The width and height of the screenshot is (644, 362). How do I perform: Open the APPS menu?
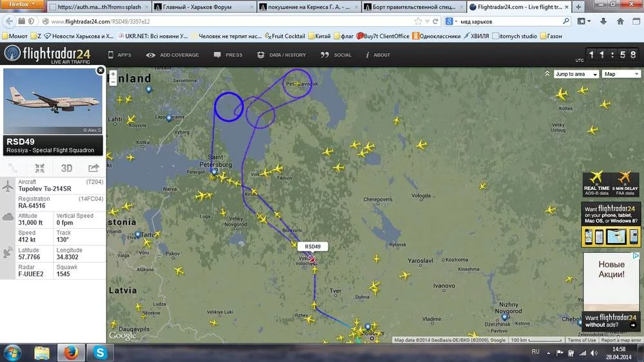click(x=120, y=55)
